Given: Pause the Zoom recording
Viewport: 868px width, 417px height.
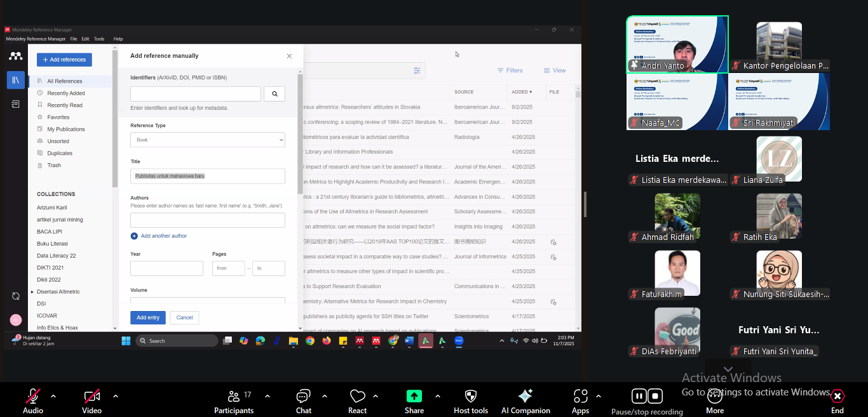Looking at the screenshot, I should 639,397.
